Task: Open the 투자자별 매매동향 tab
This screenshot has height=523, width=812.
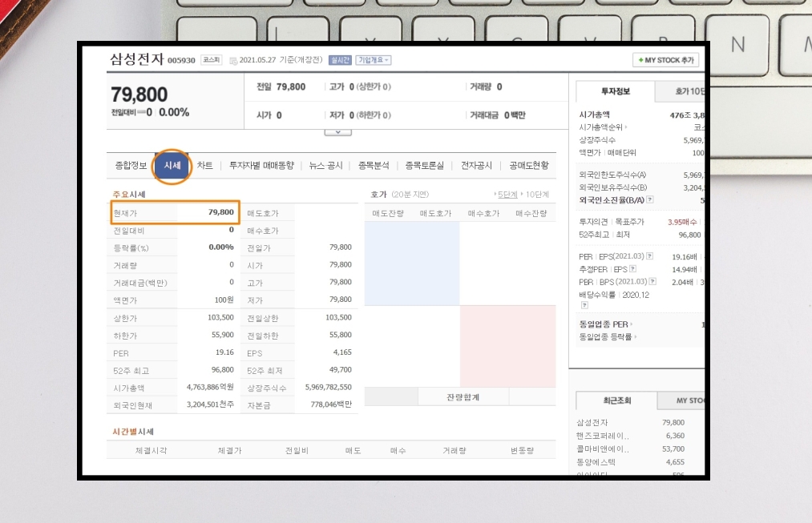Action: [261, 166]
